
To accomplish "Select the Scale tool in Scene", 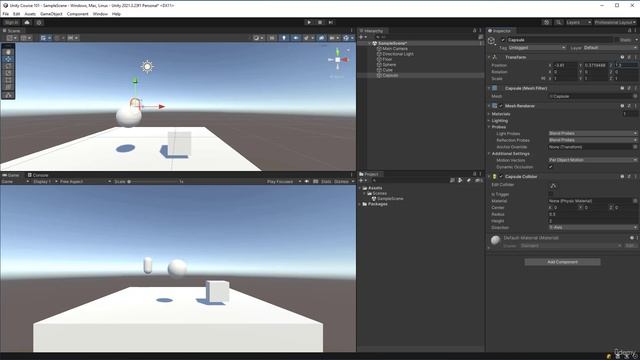I will click(x=8, y=73).
